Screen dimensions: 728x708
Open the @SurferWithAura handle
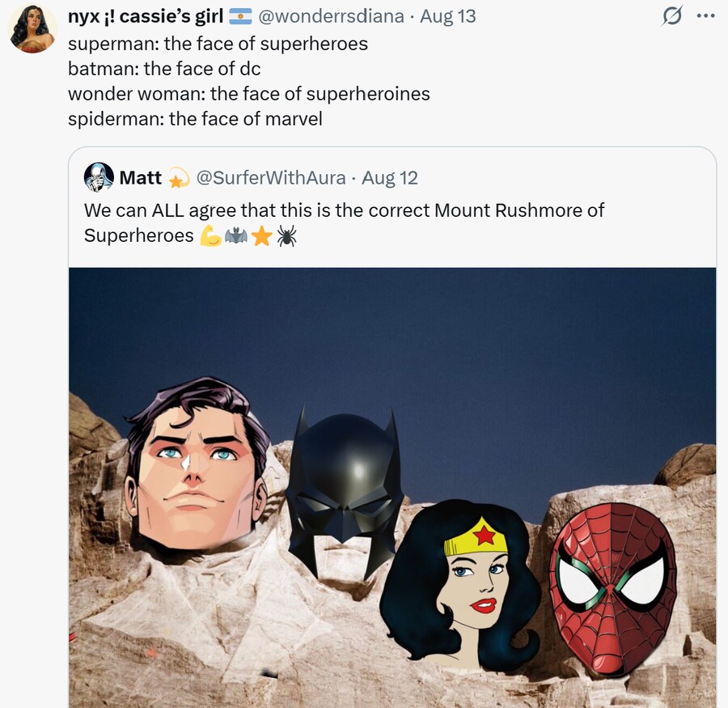coord(271,177)
